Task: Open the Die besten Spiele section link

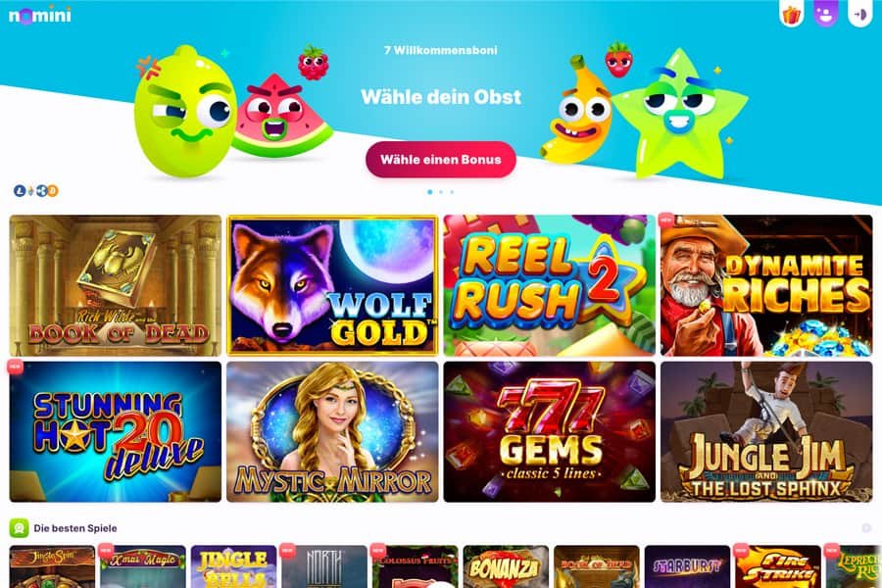Action: 75,528
